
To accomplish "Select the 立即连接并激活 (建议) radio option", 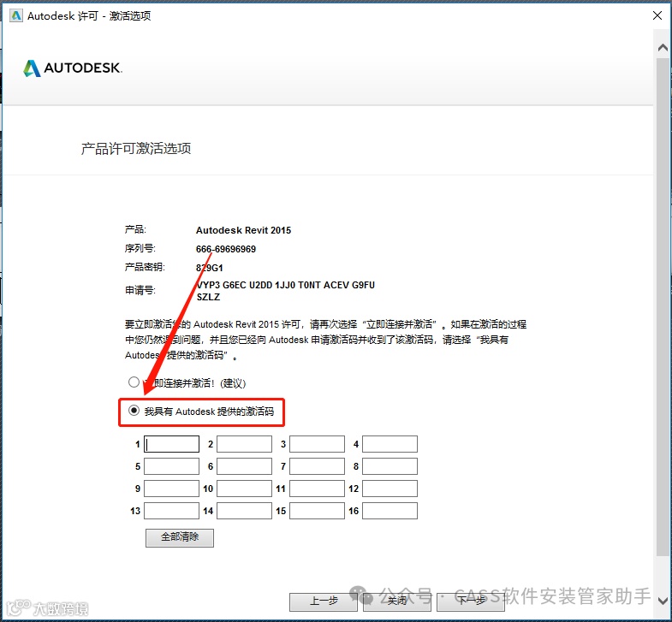I will [x=134, y=382].
